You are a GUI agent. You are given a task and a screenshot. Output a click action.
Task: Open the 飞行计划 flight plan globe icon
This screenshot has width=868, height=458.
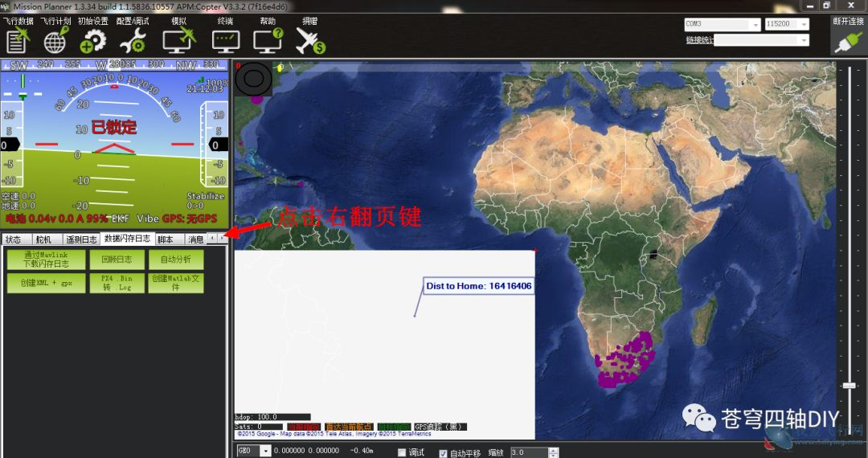click(x=56, y=40)
